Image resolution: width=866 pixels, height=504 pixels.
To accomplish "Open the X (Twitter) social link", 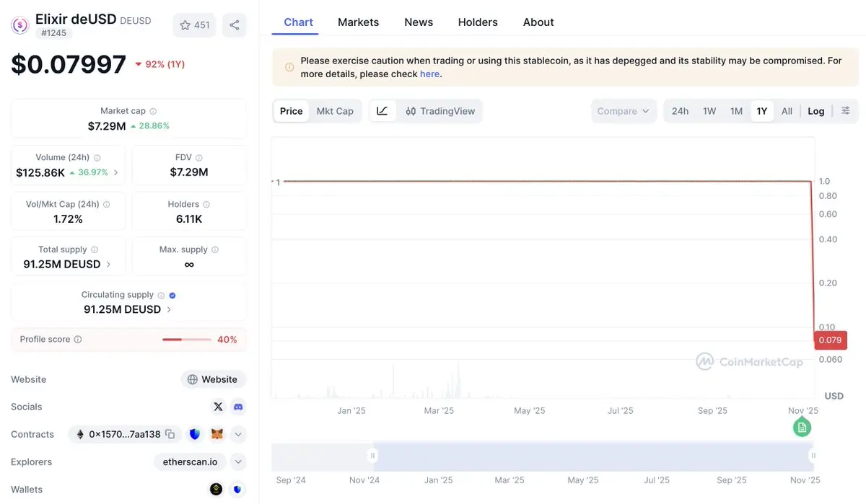I will coord(218,407).
